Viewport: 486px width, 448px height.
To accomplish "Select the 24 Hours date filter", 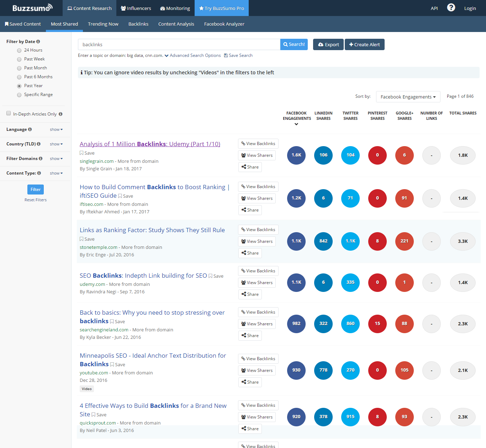I will click(x=19, y=50).
